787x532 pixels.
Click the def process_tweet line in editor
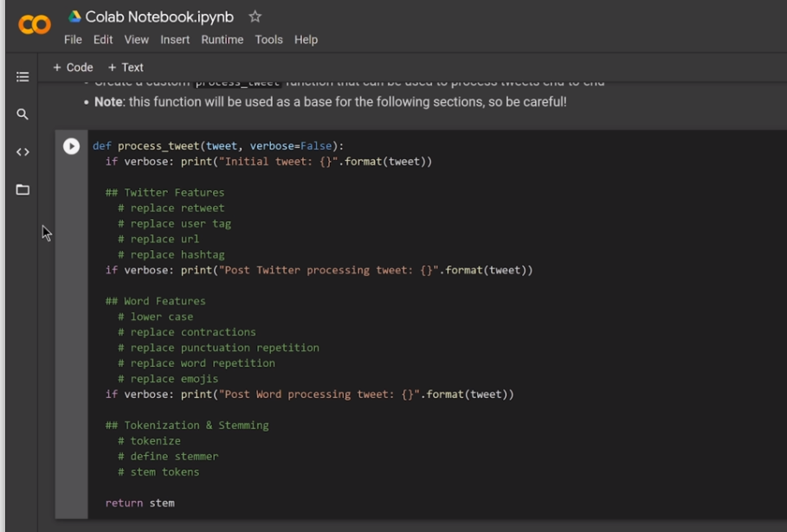(218, 146)
